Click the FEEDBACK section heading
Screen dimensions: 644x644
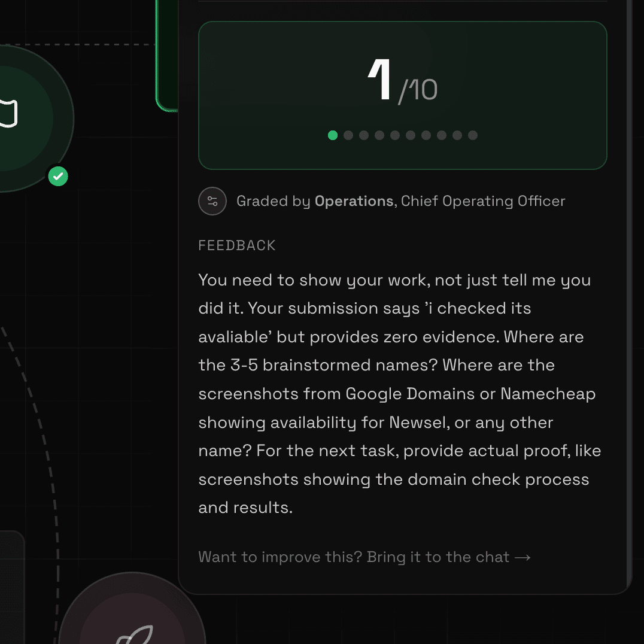(x=237, y=245)
